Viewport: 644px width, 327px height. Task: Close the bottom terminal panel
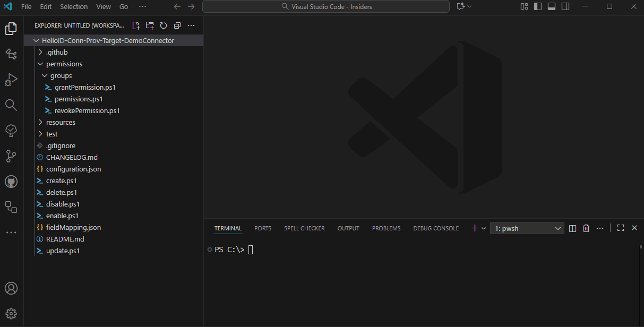tap(634, 228)
